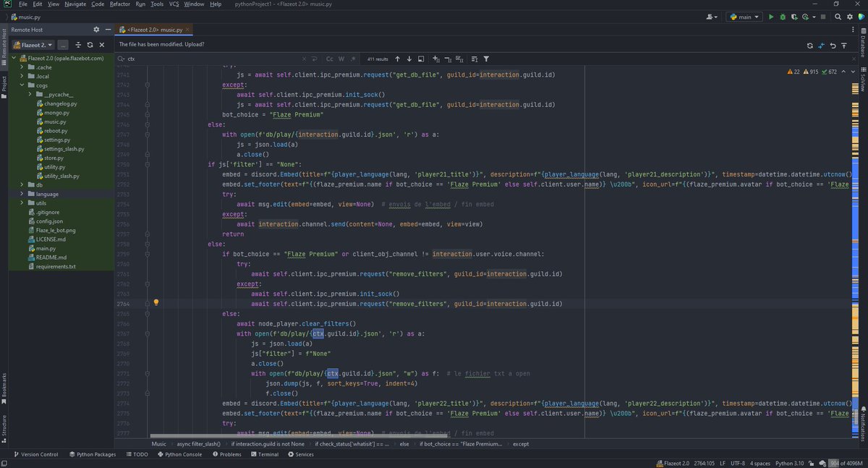
Task: Expand the language folder
Action: 22,194
